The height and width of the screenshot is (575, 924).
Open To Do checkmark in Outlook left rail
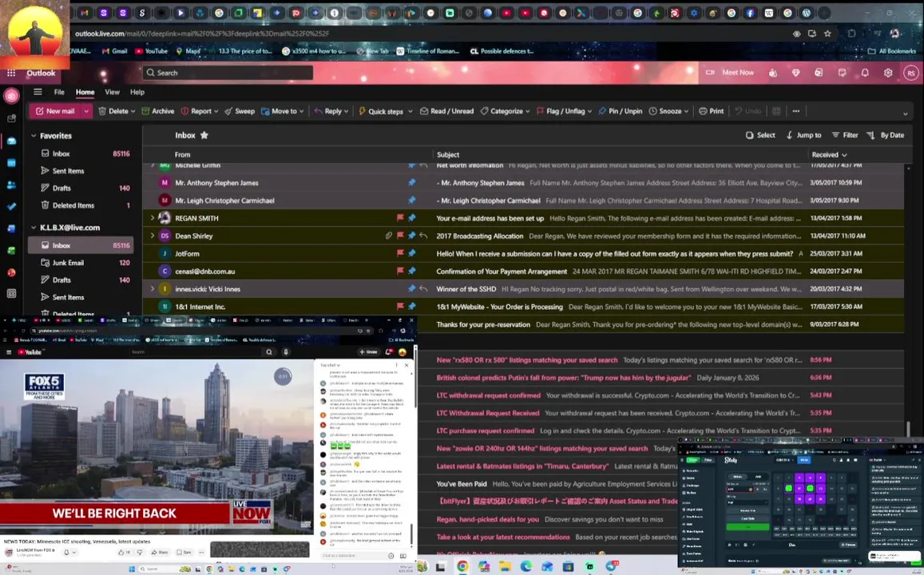11,206
